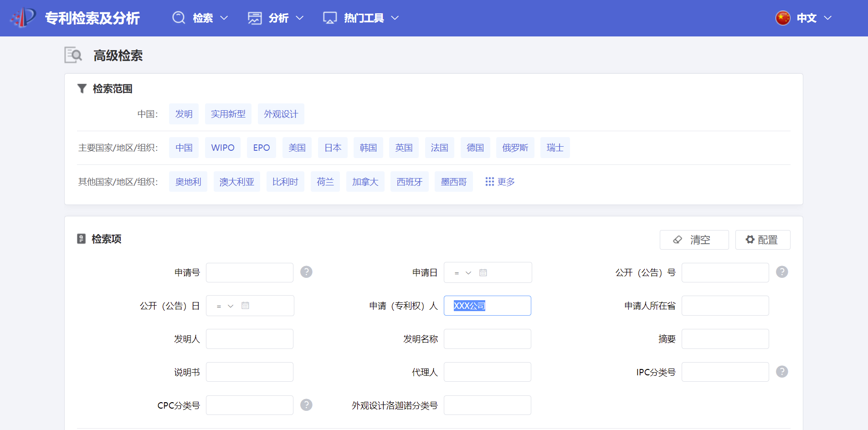Click the help icon next to IPC分类号
868x430 pixels.
point(782,372)
